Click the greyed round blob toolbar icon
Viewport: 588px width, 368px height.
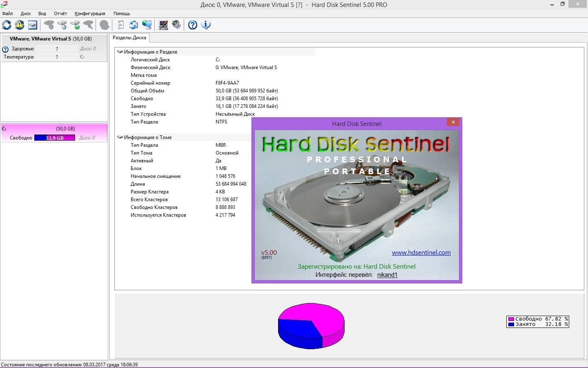(x=105, y=25)
